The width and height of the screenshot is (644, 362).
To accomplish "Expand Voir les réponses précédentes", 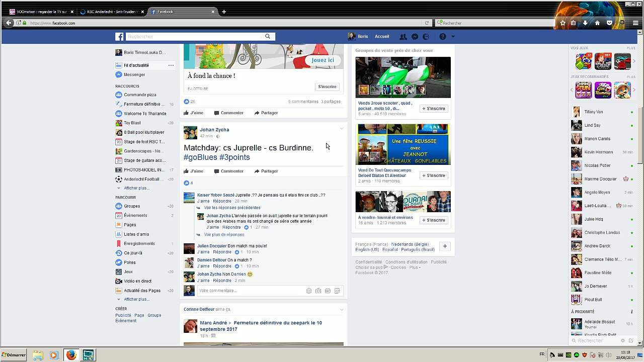I will (232, 208).
